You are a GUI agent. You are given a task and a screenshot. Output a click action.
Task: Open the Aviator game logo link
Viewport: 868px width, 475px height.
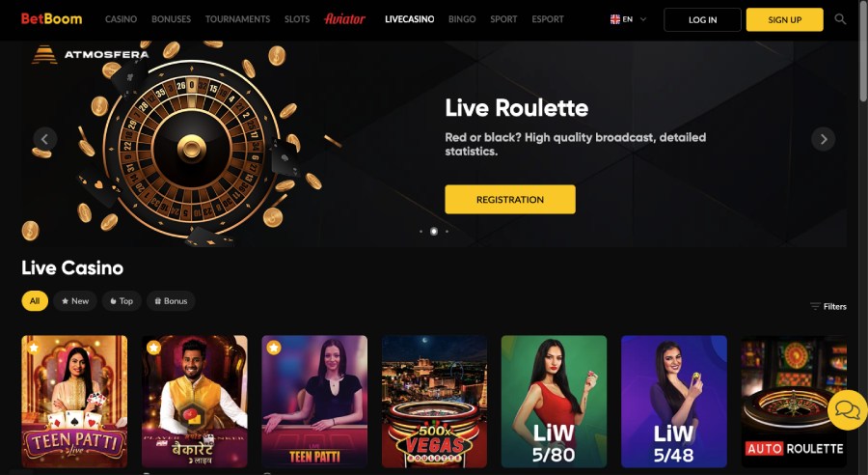(x=344, y=19)
